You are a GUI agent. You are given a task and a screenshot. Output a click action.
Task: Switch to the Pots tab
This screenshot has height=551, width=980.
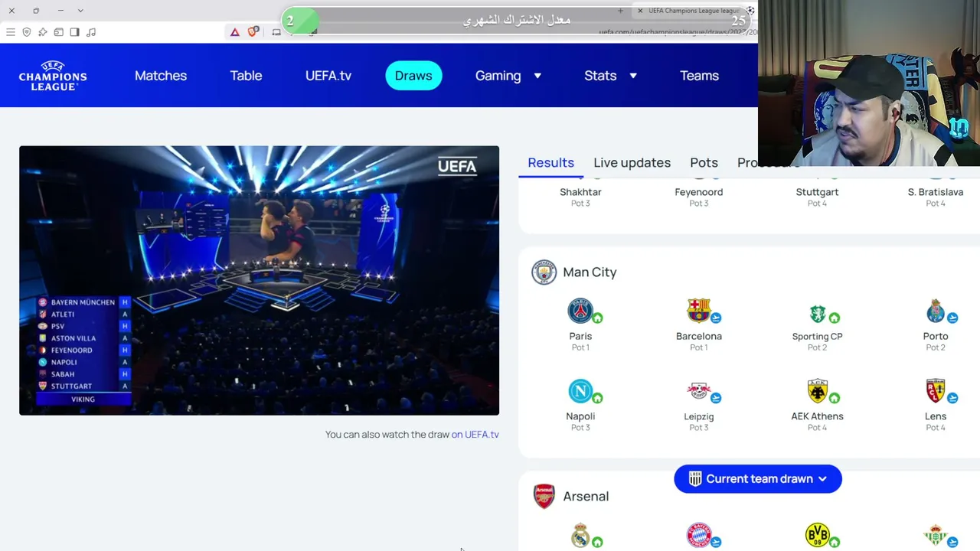pyautogui.click(x=704, y=162)
